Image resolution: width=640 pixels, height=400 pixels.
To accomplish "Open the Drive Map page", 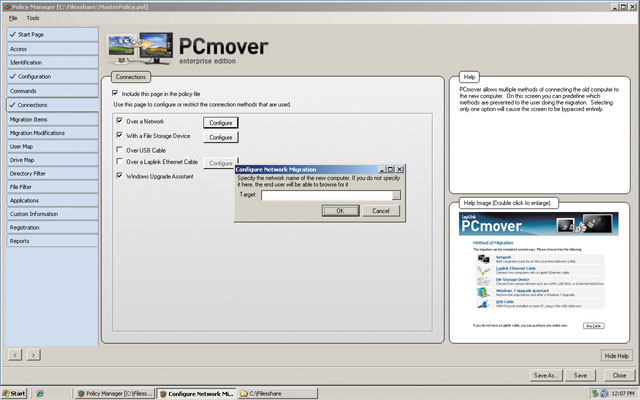I will (52, 160).
